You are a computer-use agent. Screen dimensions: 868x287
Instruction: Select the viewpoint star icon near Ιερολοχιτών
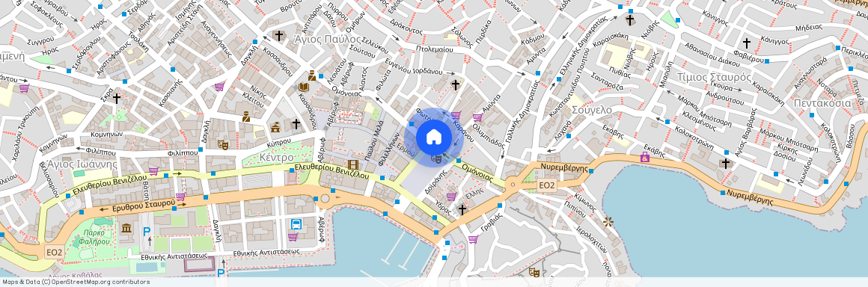608,222
